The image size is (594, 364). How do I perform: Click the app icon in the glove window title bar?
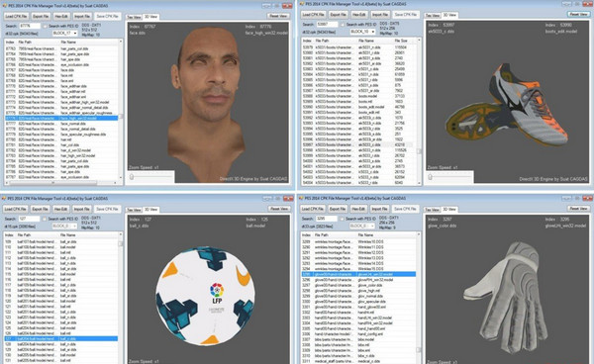point(302,198)
